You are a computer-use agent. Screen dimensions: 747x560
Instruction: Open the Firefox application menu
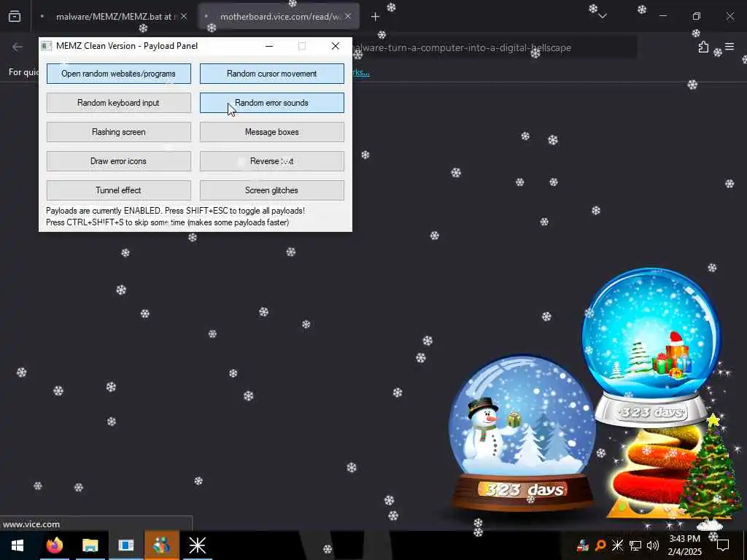[729, 47]
